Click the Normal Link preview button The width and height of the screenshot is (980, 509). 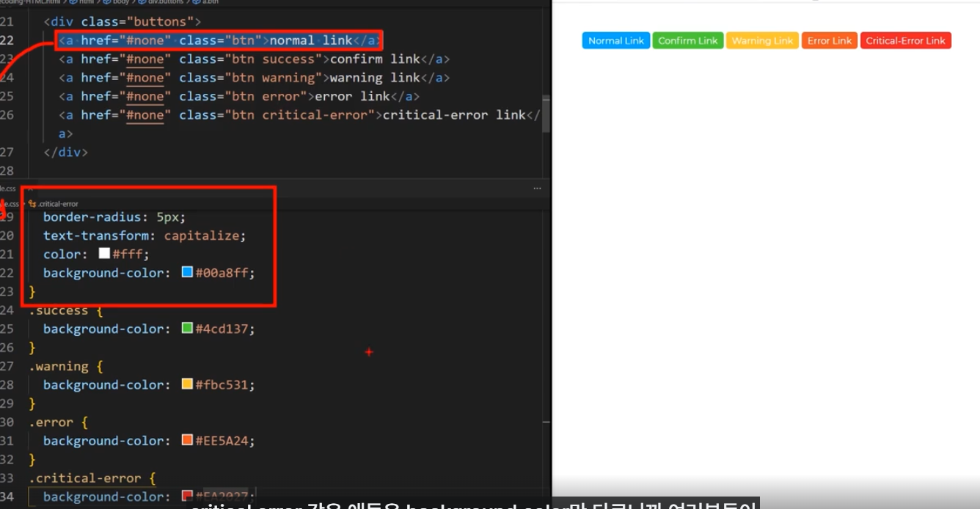616,40
